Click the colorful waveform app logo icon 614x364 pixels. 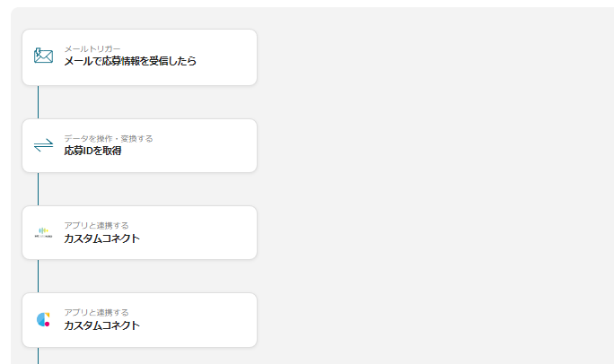(x=43, y=232)
